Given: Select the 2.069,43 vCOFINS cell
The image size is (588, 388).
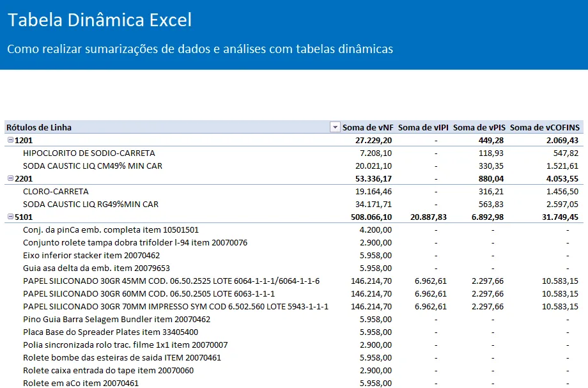Looking at the screenshot, I should (x=562, y=140).
